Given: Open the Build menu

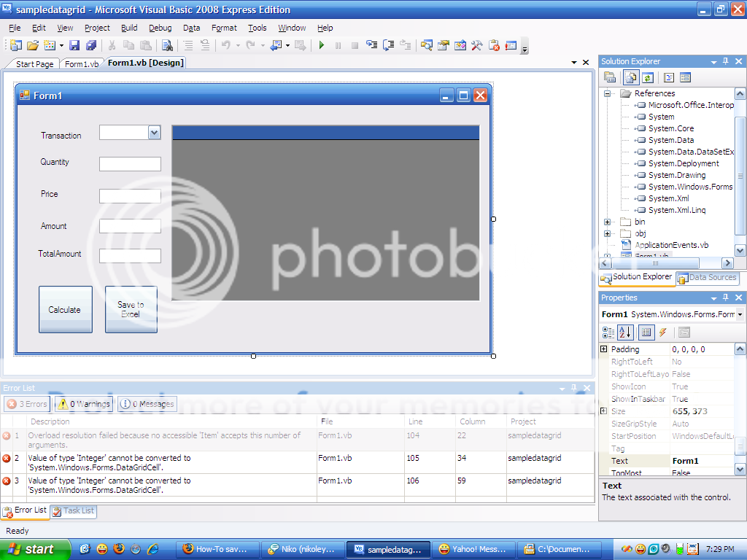Looking at the screenshot, I should [129, 28].
